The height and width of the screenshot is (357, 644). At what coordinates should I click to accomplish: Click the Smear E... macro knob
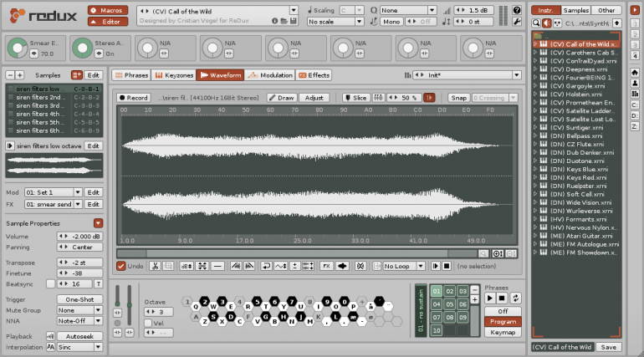coord(18,47)
